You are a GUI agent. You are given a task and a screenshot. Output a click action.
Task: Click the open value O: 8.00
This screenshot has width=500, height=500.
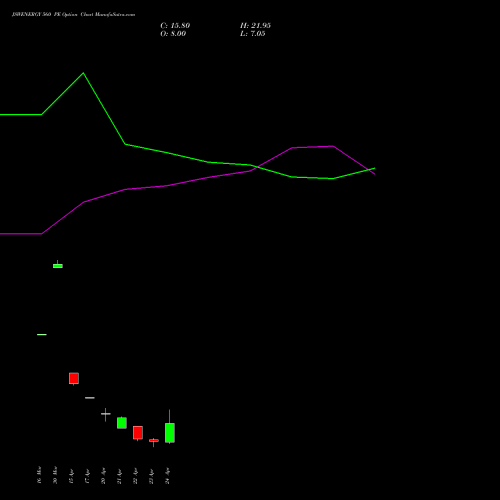click(173, 34)
